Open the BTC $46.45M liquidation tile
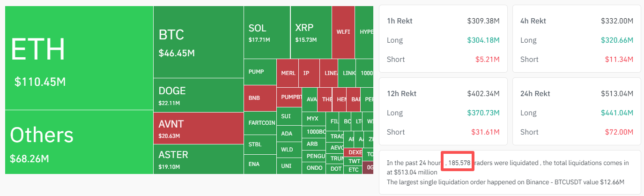644x196 pixels. click(x=198, y=42)
